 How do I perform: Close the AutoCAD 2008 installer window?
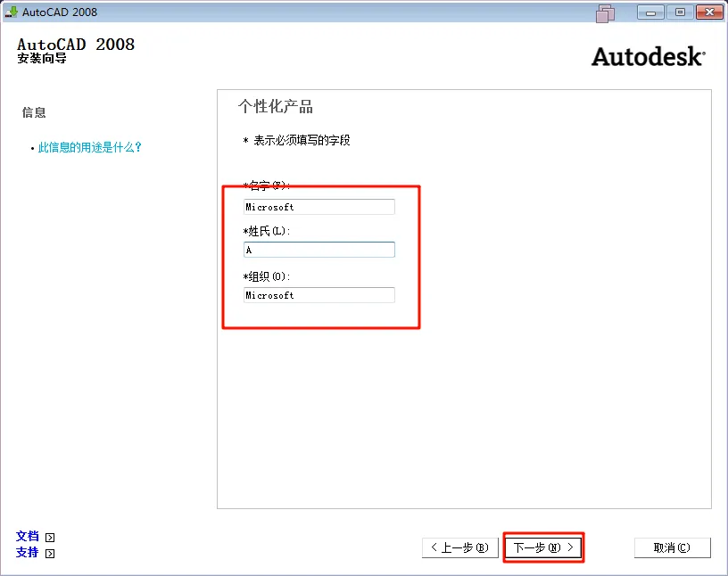710,12
